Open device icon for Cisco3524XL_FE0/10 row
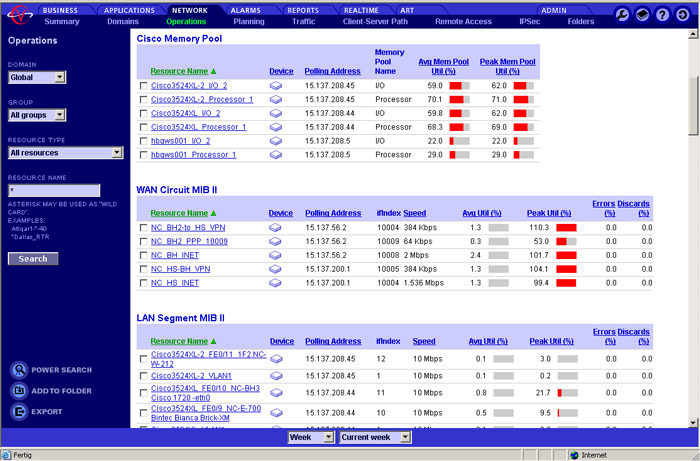 [x=276, y=393]
